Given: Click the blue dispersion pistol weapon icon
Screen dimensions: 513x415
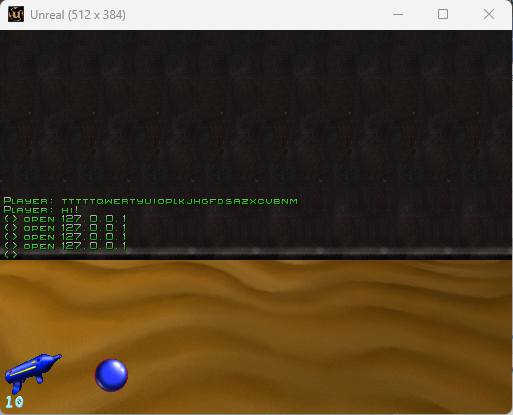Looking at the screenshot, I should [33, 373].
